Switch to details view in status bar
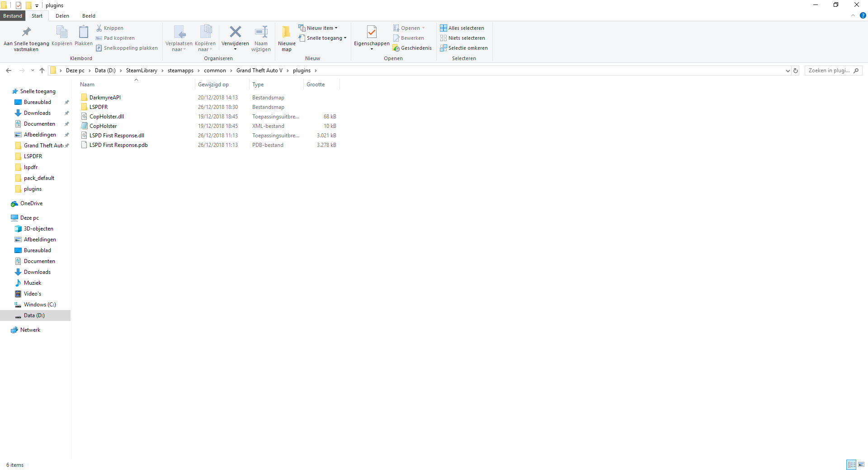 [851, 465]
